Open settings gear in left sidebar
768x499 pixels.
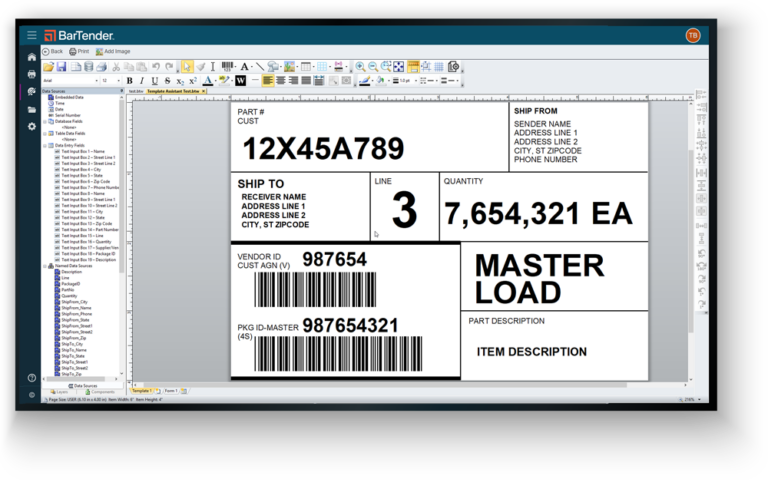(x=32, y=127)
